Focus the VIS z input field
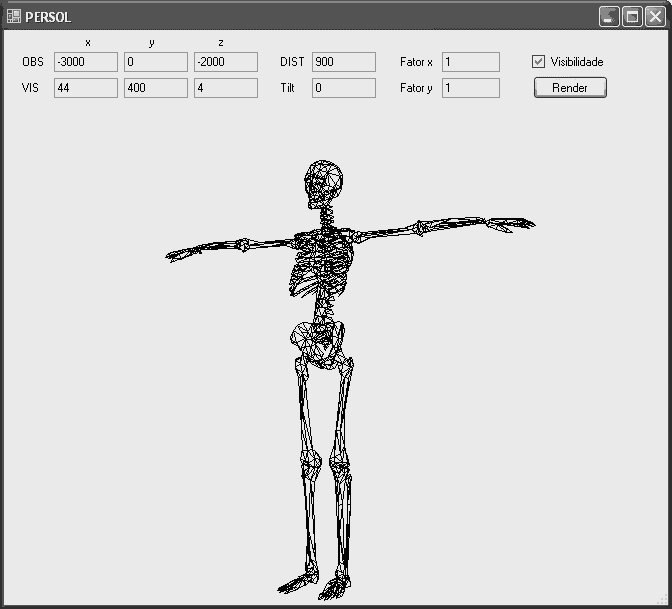This screenshot has width=672, height=609. [x=225, y=88]
